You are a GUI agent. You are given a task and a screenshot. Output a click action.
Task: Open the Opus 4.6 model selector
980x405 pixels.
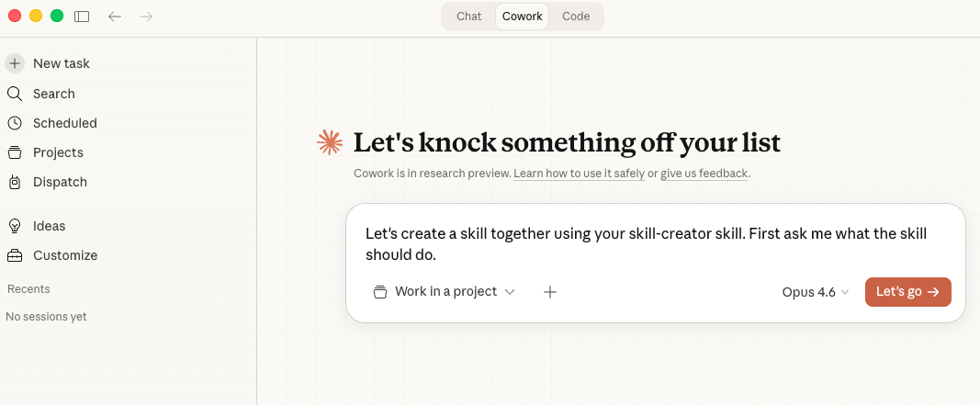tap(816, 292)
